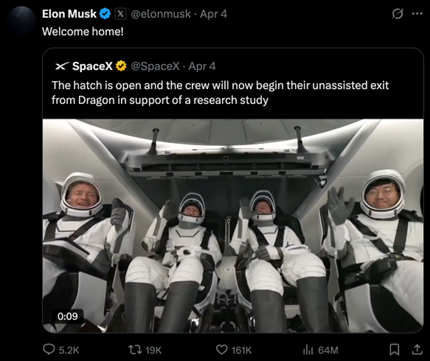Click the reply comment icon
The width and height of the screenshot is (430, 361).
pos(49,349)
